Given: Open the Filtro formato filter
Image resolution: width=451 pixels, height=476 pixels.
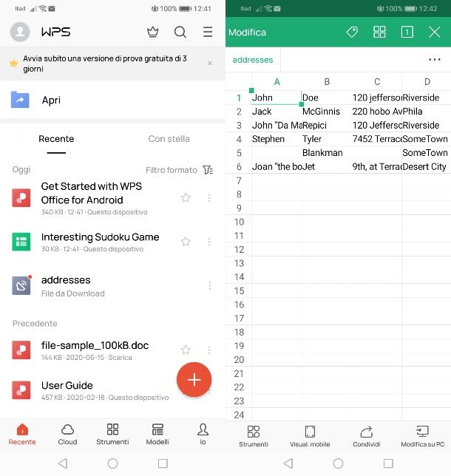Looking at the screenshot, I should (x=179, y=170).
